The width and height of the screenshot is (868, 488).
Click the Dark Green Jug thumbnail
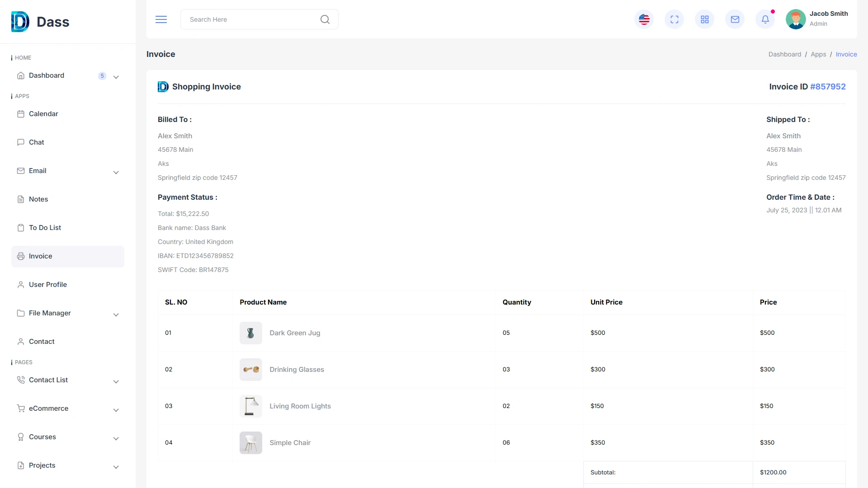pyautogui.click(x=251, y=333)
